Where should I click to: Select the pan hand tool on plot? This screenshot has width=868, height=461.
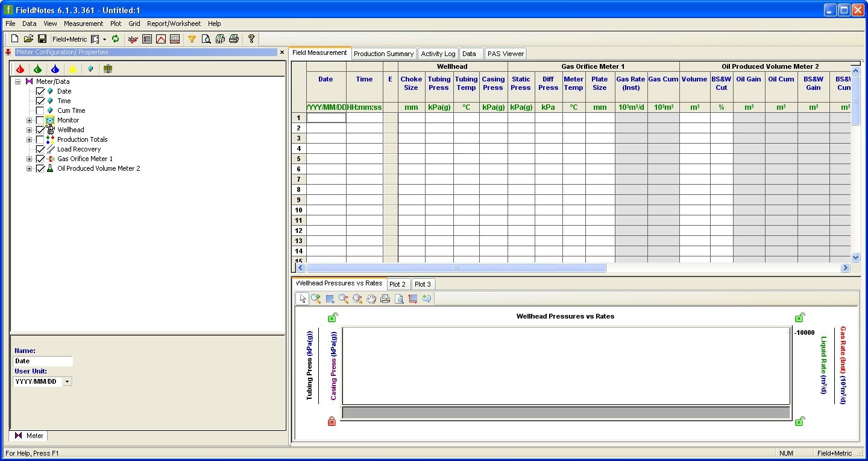[371, 299]
